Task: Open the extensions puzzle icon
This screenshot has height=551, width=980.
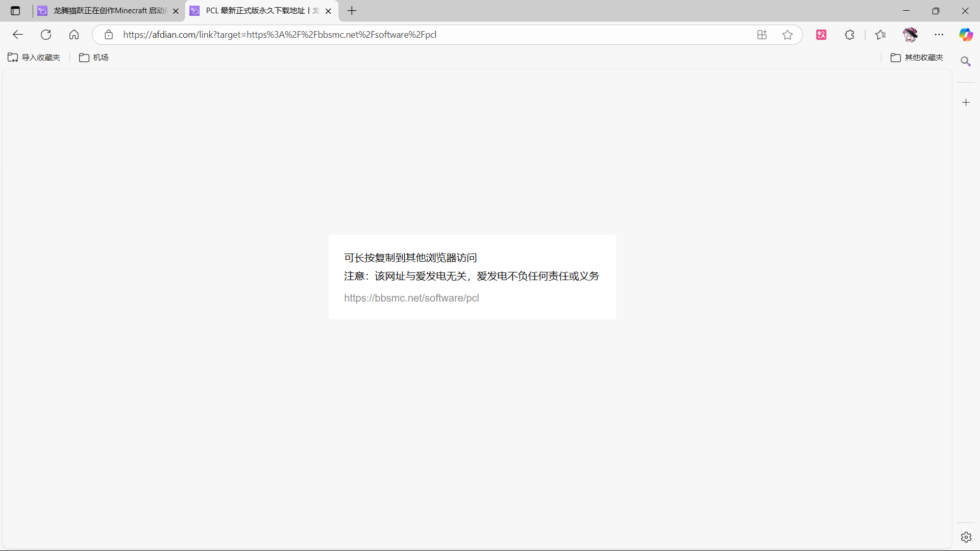Action: click(x=849, y=35)
